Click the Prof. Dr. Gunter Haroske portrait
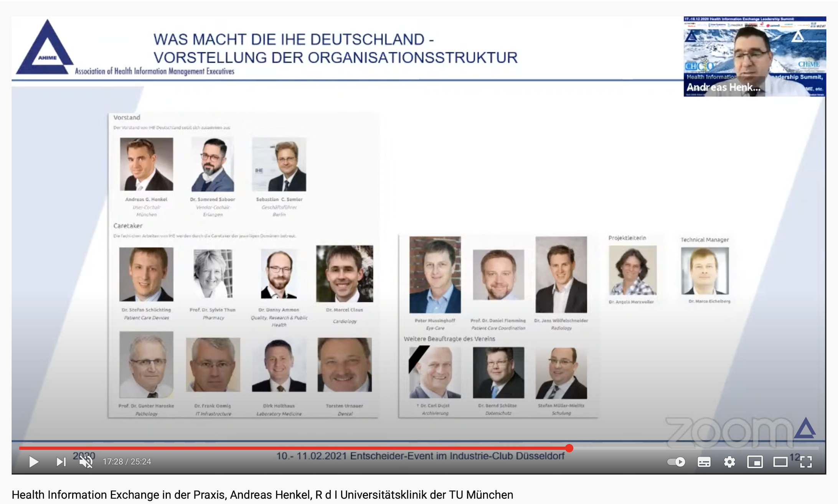The image size is (838, 504). coord(146,364)
